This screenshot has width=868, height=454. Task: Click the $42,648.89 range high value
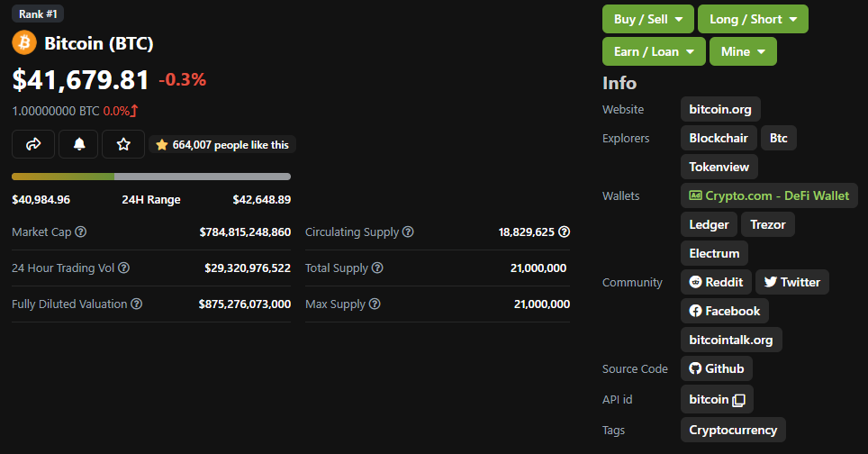(262, 199)
